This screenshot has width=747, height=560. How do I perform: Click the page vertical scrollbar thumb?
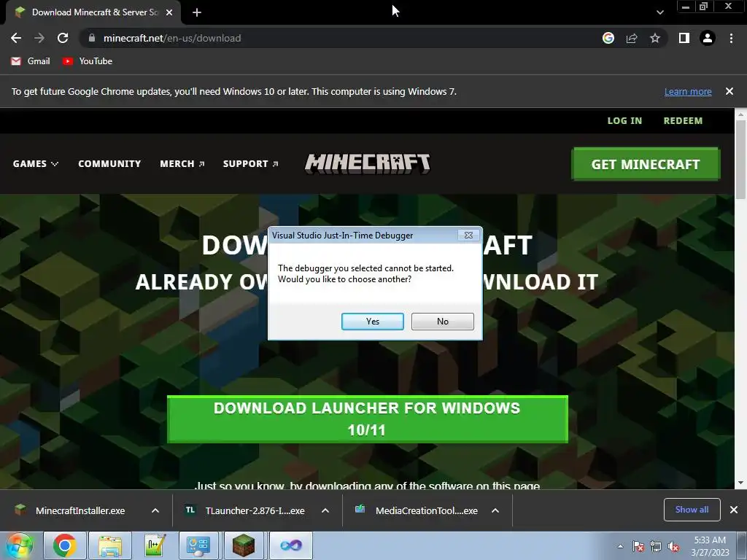coord(740,158)
